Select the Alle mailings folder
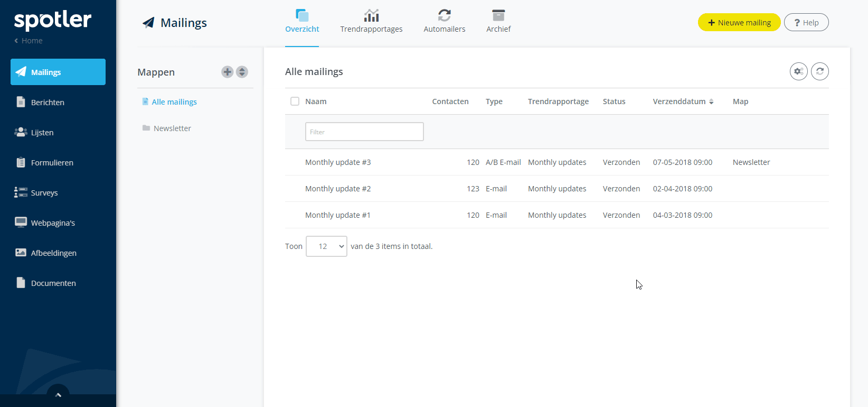Image resolution: width=868 pixels, height=407 pixels. coord(169,102)
